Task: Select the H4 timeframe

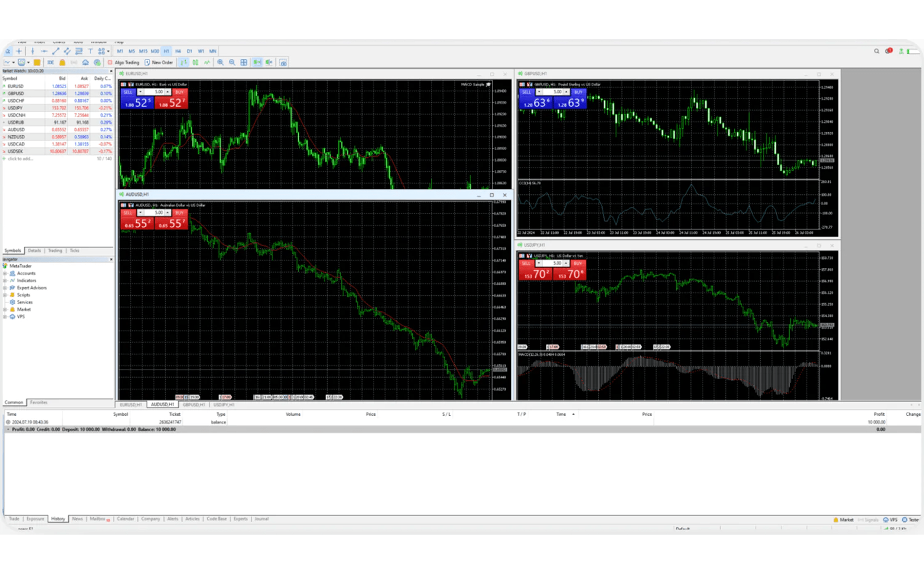Action: (178, 51)
